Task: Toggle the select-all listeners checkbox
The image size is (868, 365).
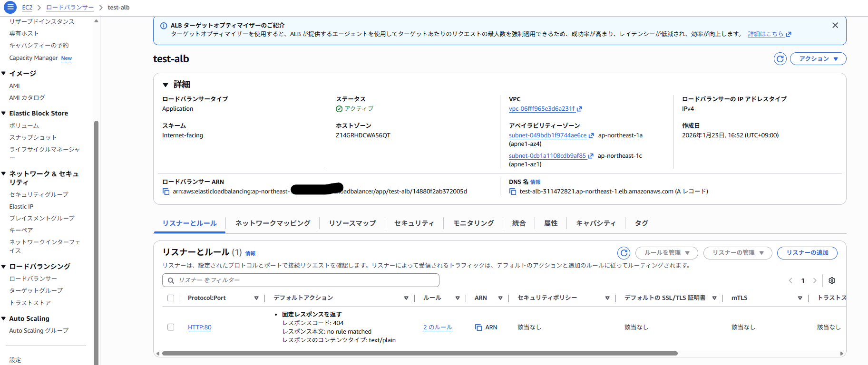Action: pyautogui.click(x=171, y=298)
